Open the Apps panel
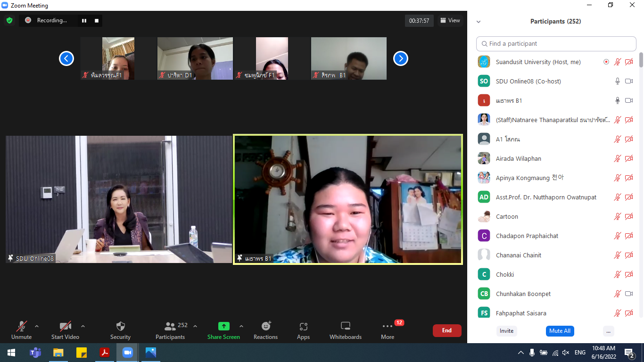644x362 pixels. (x=303, y=330)
